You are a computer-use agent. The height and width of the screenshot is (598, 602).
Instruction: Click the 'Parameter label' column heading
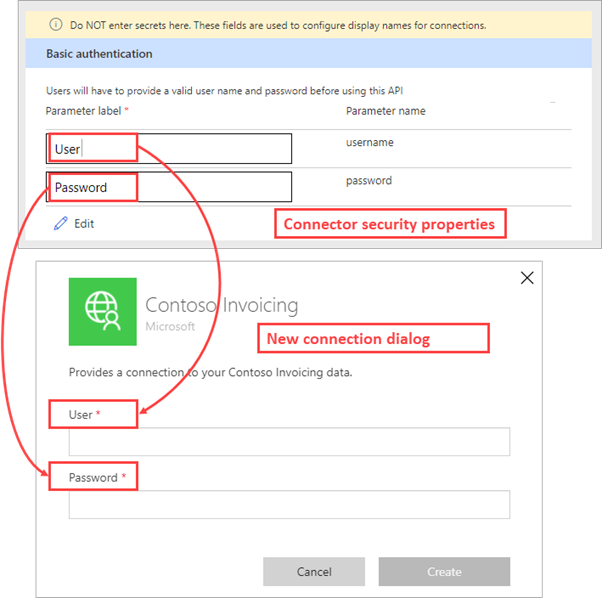(83, 111)
